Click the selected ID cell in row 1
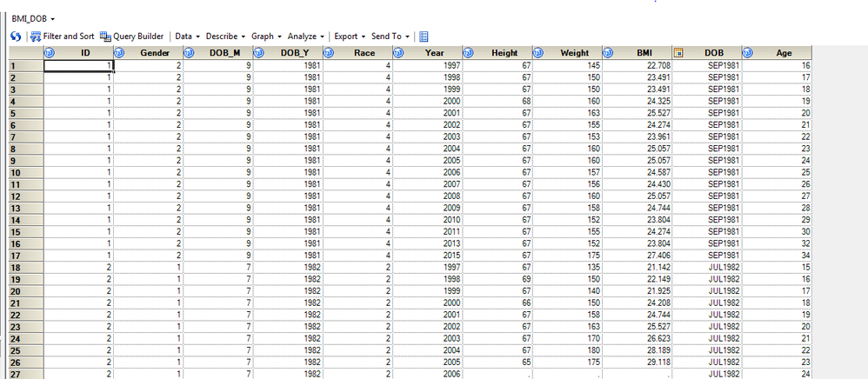Screen dimensions: 868x379 (79, 65)
